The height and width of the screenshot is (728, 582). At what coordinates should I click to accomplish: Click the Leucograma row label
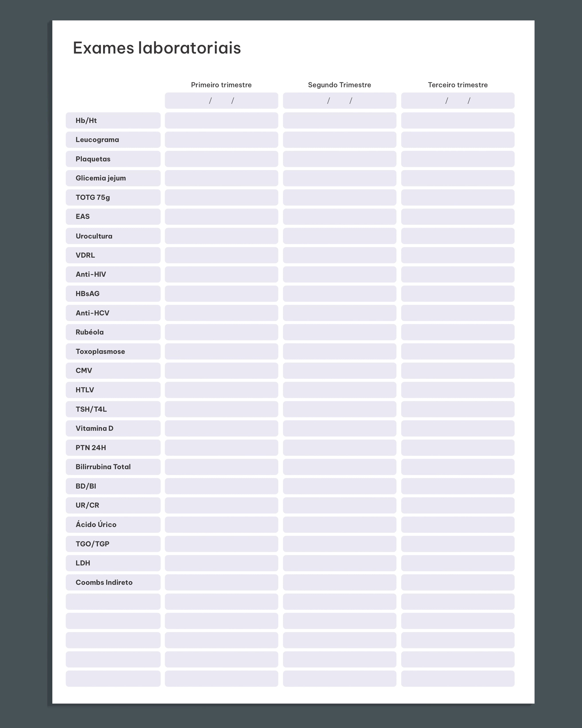pyautogui.click(x=113, y=140)
